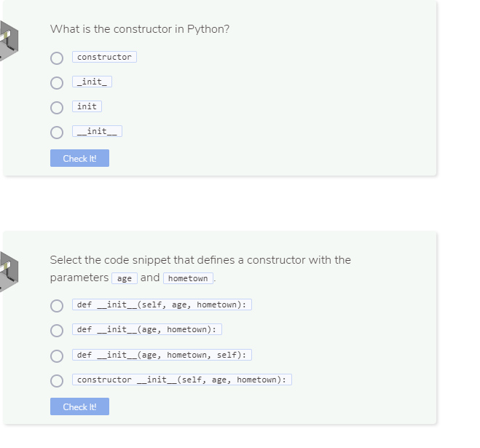Click the '__init__' code label text
480x448 pixels.
pyautogui.click(x=97, y=131)
